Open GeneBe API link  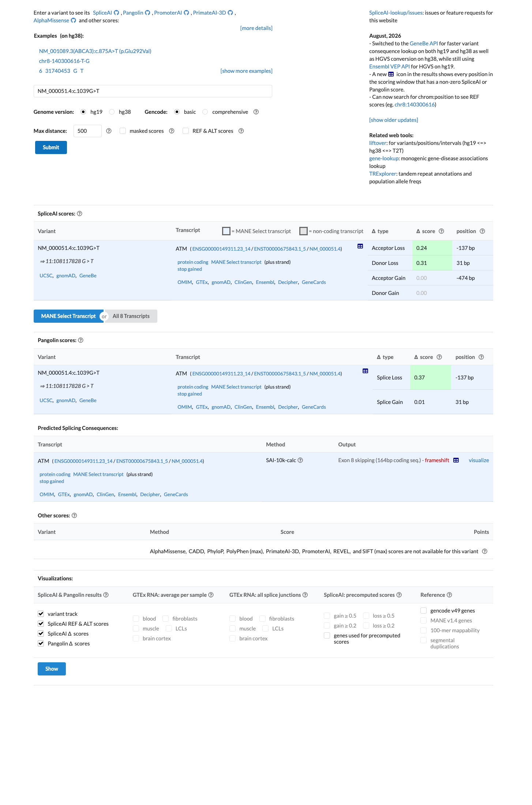(x=424, y=44)
